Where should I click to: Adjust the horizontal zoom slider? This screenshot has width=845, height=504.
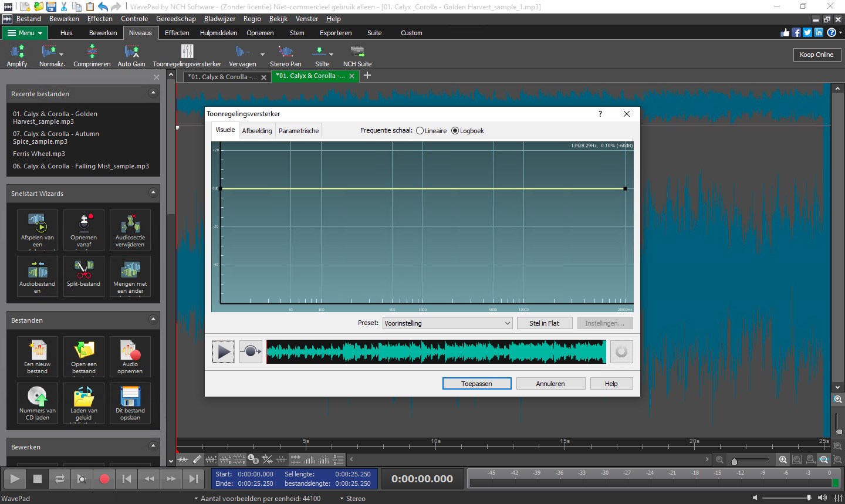(734, 461)
